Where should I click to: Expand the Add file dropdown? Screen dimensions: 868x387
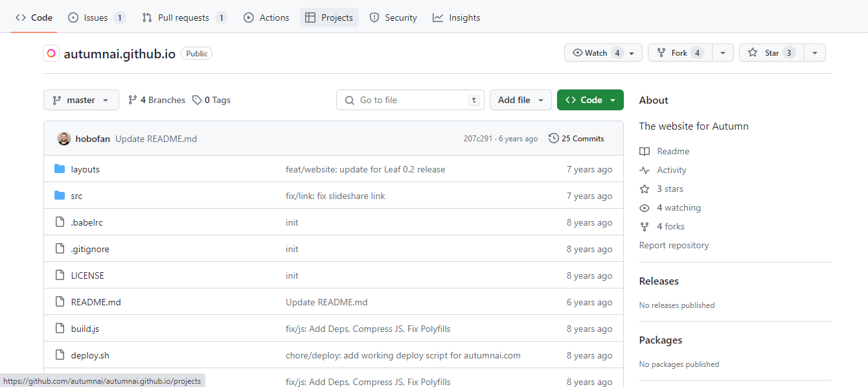click(x=521, y=100)
